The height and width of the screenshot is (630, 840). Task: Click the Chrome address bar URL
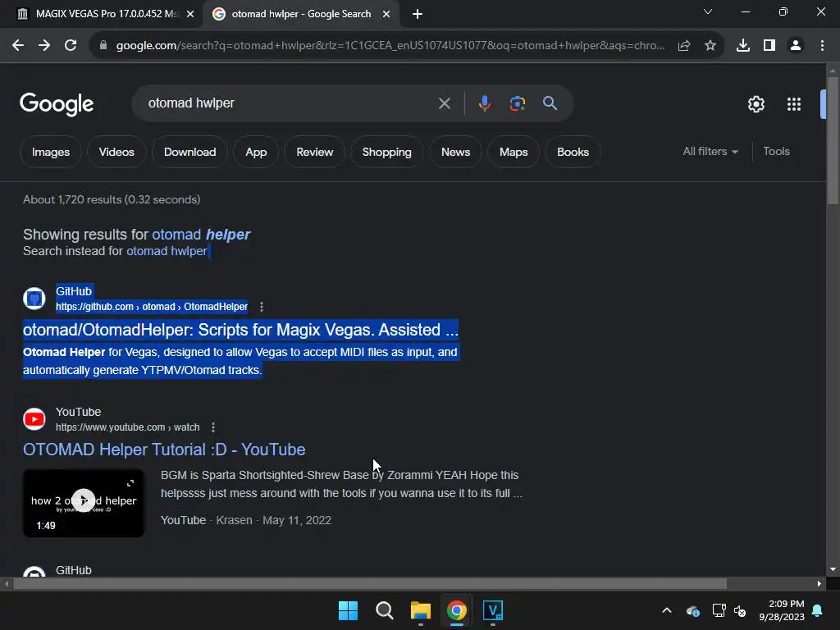tap(390, 46)
